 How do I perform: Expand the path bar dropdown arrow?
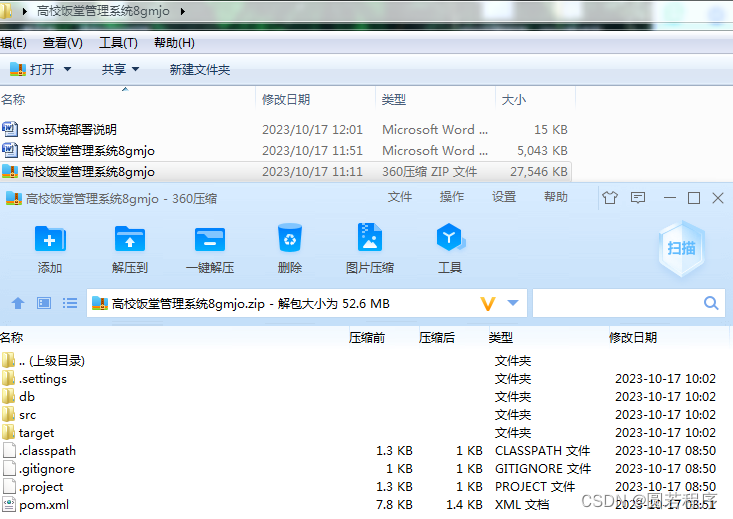click(x=513, y=303)
